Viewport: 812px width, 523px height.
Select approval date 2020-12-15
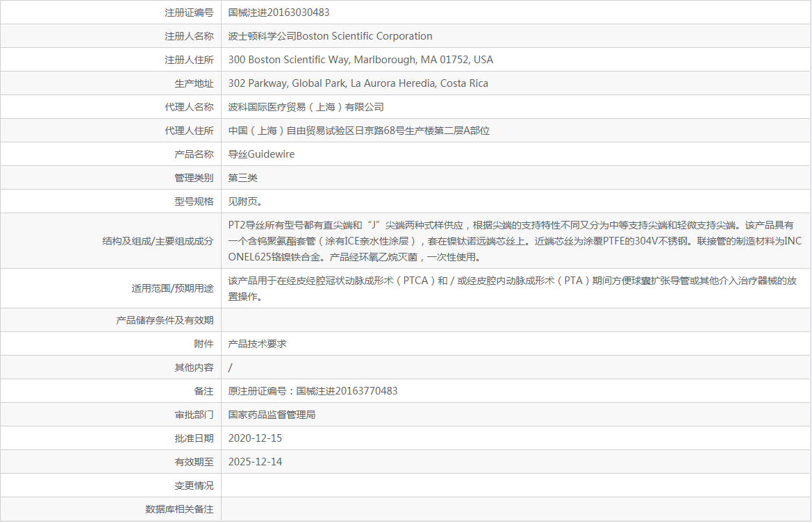click(x=255, y=438)
